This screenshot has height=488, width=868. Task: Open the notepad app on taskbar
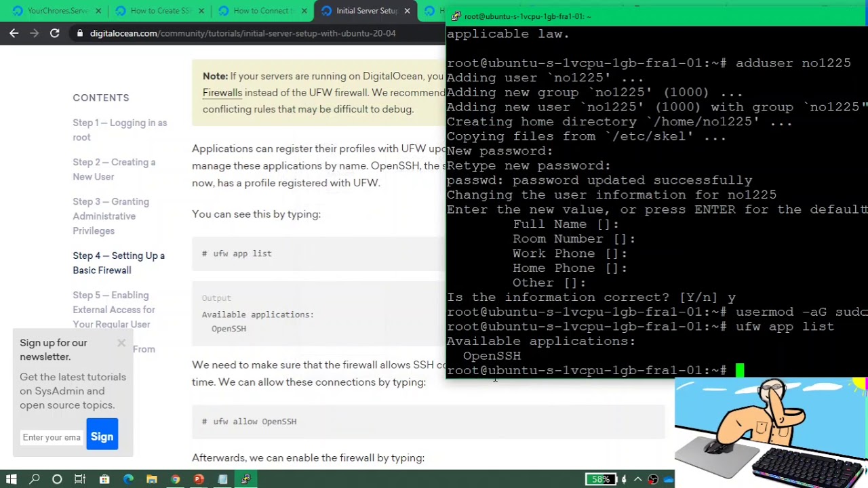[x=222, y=479]
